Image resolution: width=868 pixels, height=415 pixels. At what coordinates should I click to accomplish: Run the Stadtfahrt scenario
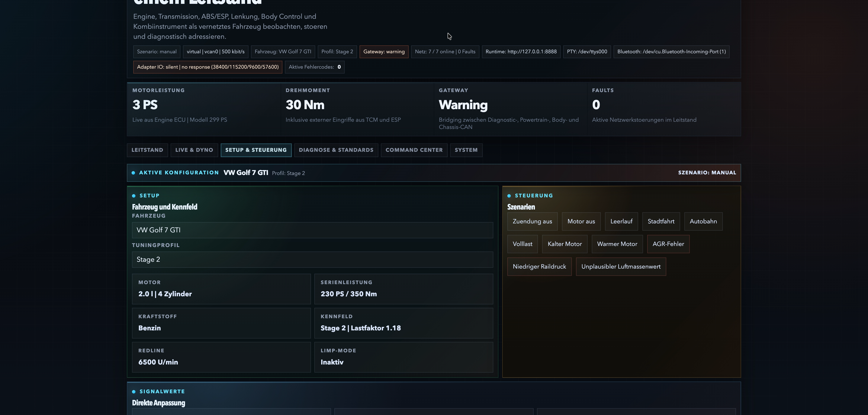point(661,221)
